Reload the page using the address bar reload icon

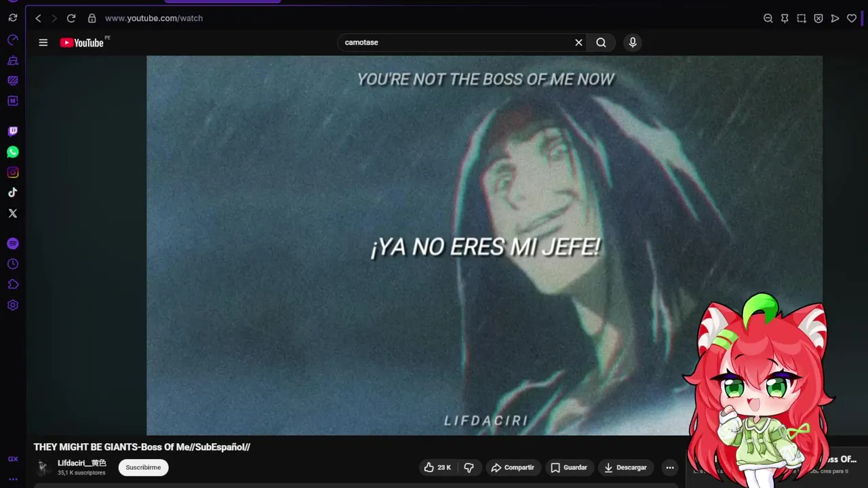coord(71,18)
